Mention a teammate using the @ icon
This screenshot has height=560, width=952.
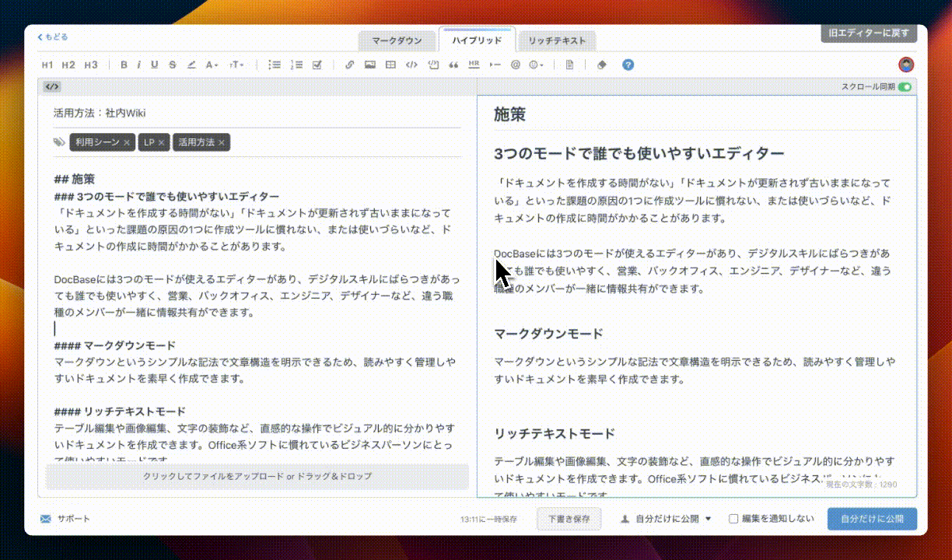[x=514, y=65]
